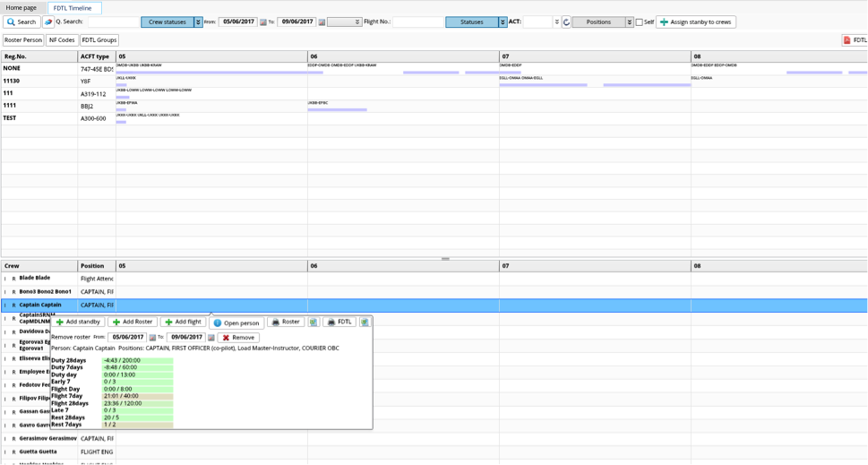Click the PDF FDTL export button
868x465 pixels.
click(855, 40)
